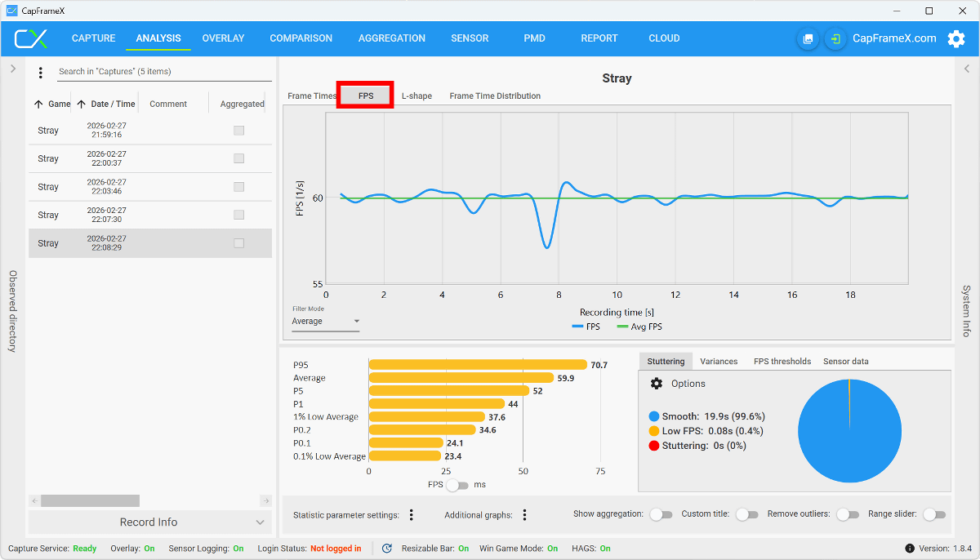980x560 pixels.
Task: Open the Frame Time Distribution tab
Action: (x=495, y=96)
